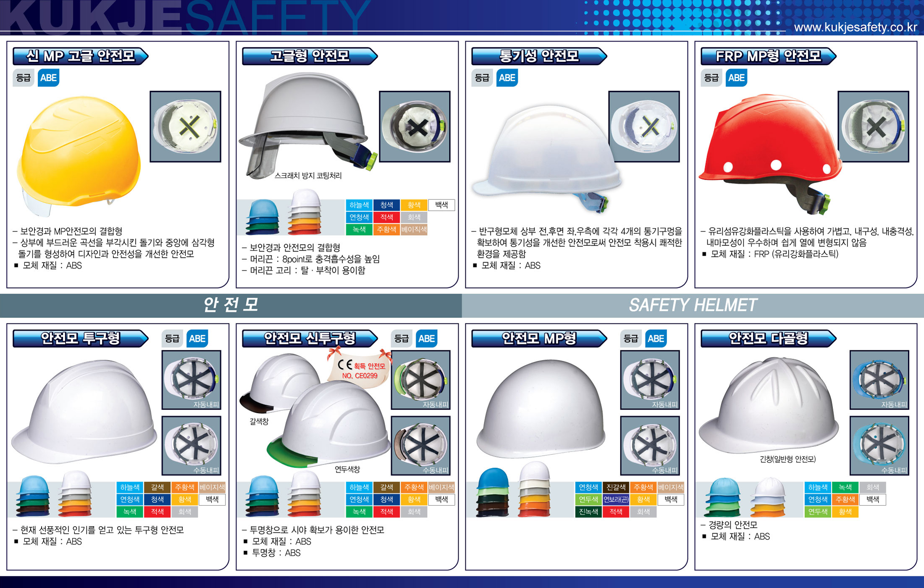This screenshot has height=588, width=924.
Task: Click the 고급형 안전모 title banner
Action: point(310,56)
